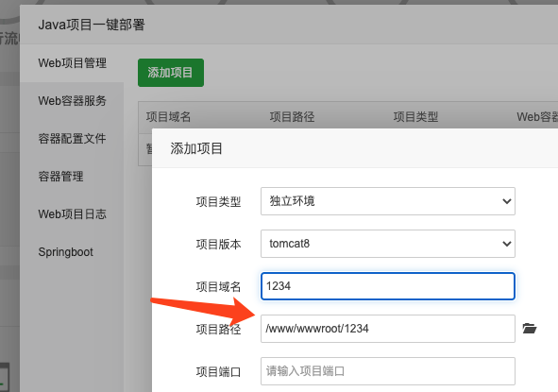Click the 项目类型 table column header
The height and width of the screenshot is (392, 558).
[x=415, y=117]
